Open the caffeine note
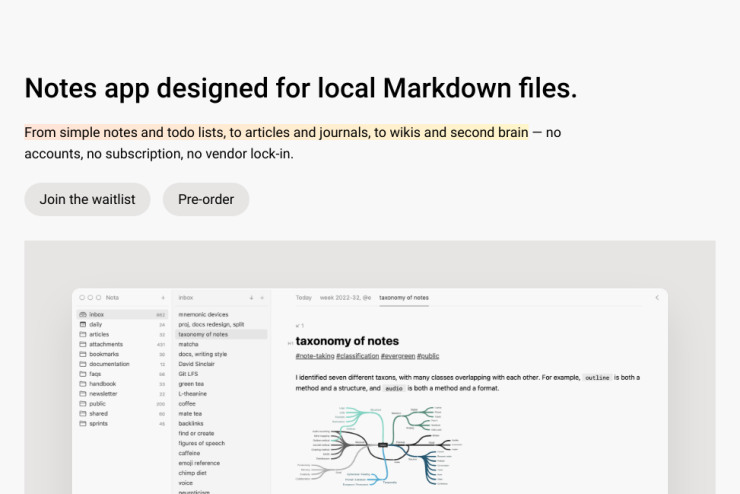This screenshot has height=494, width=740. click(x=189, y=453)
